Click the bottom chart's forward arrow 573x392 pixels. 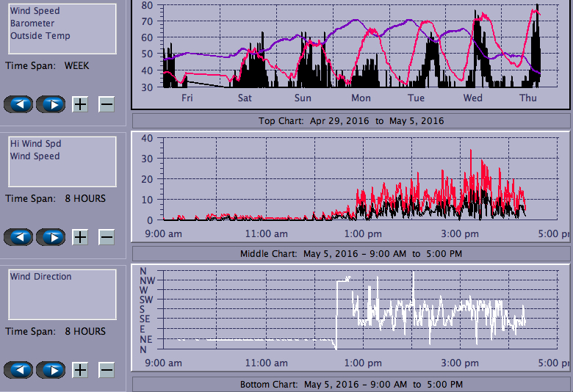pos(51,370)
